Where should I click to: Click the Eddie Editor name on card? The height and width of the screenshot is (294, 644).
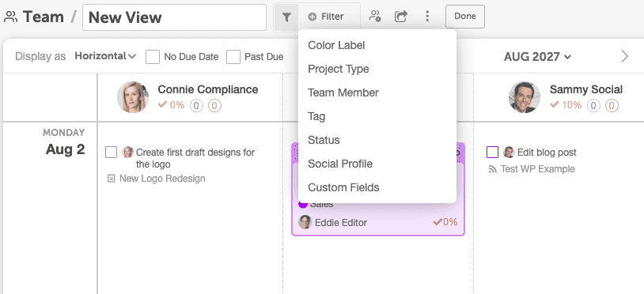pos(341,223)
